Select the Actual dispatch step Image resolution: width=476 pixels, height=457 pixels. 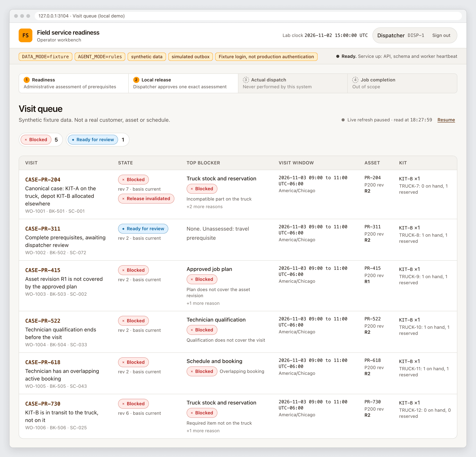click(293, 83)
